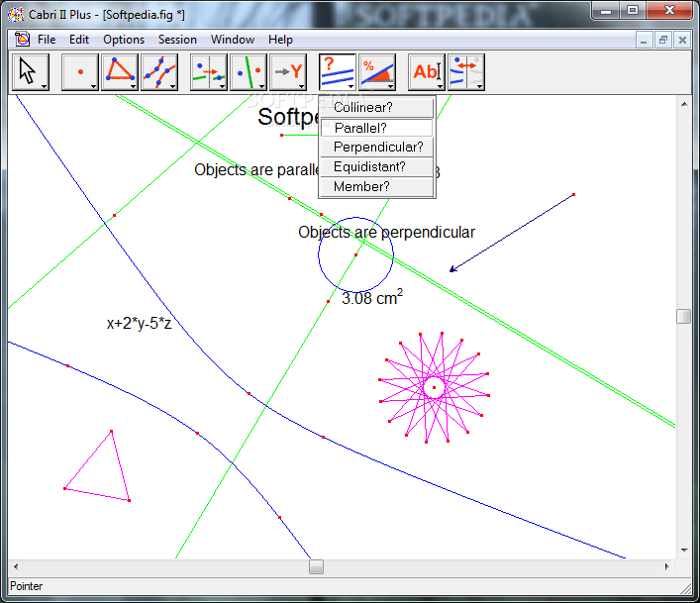Image resolution: width=700 pixels, height=603 pixels.
Task: Click the horizontal scrollbar thumb
Action: tap(316, 566)
